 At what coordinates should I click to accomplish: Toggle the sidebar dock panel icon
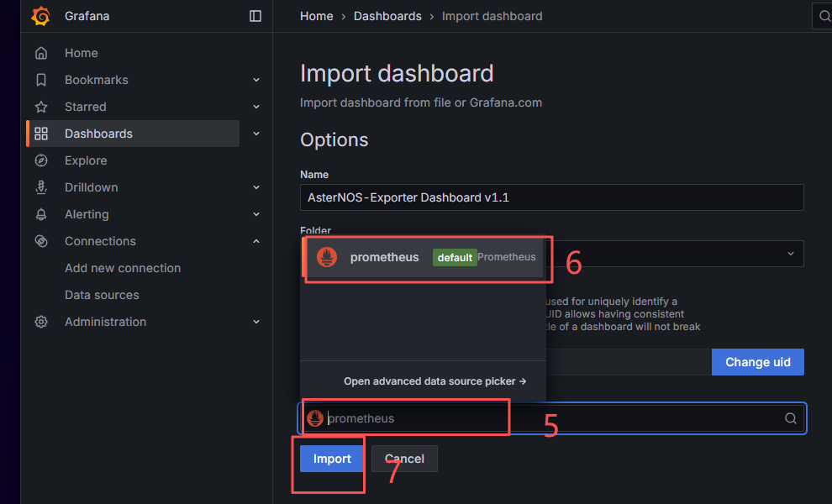(x=255, y=16)
